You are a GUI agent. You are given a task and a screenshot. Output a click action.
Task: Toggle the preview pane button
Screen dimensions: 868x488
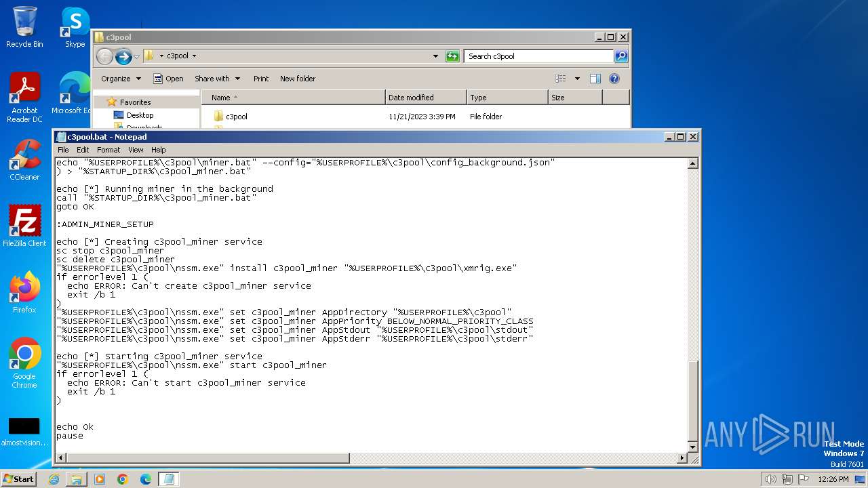click(595, 79)
